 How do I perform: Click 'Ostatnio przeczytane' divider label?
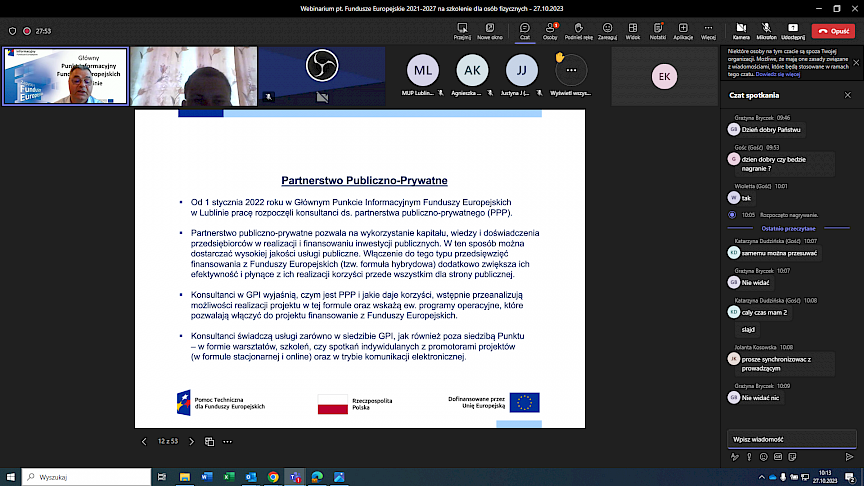tap(788, 228)
